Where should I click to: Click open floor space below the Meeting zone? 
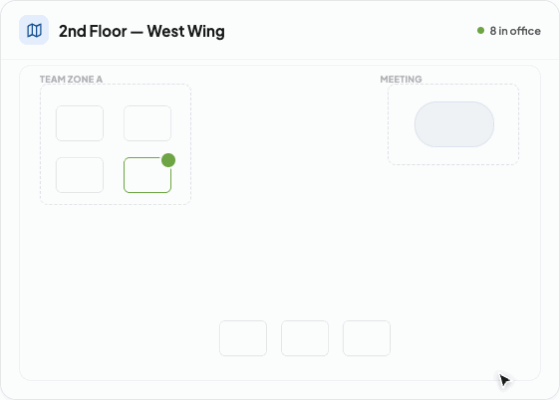454,232
